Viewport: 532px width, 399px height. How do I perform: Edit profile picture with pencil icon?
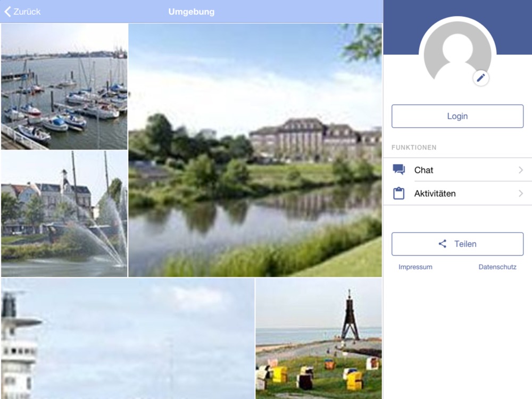pos(480,78)
